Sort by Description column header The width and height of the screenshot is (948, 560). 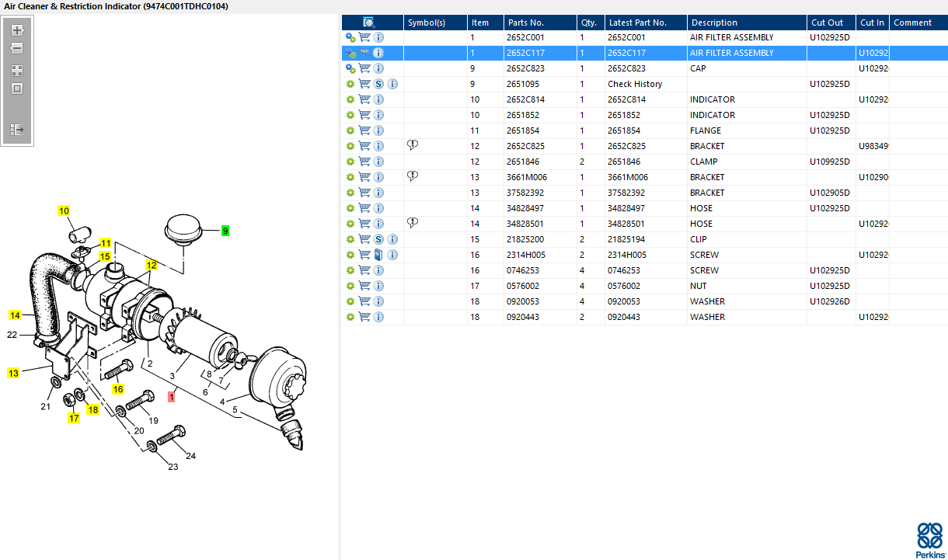pos(747,23)
